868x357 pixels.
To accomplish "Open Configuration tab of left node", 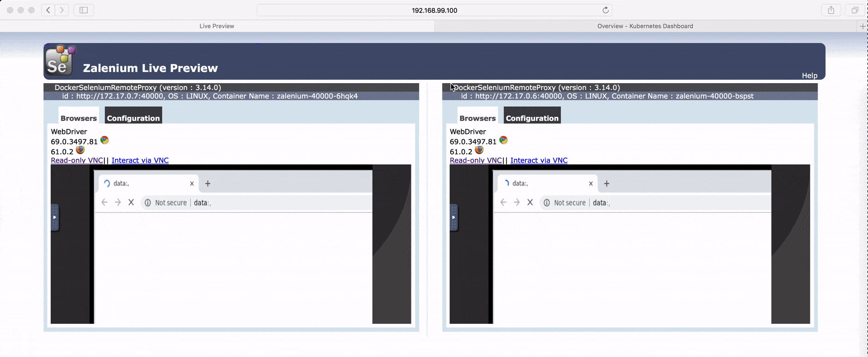I will 133,118.
